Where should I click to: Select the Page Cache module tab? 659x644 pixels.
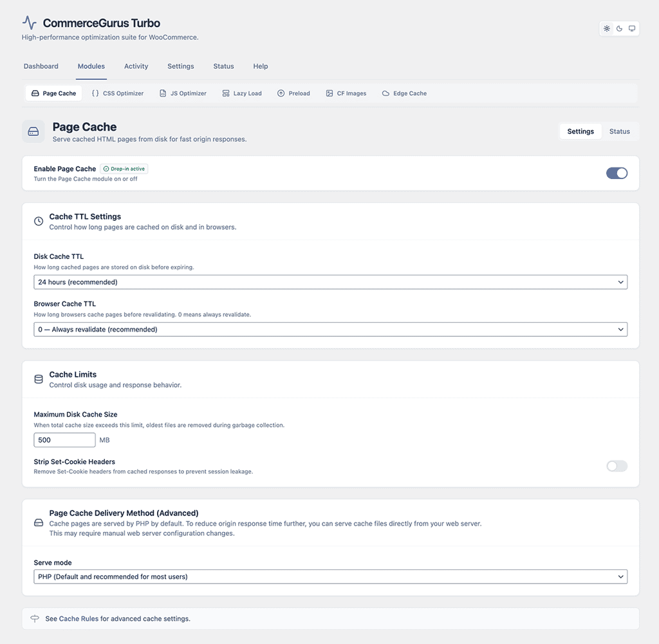[x=54, y=93]
